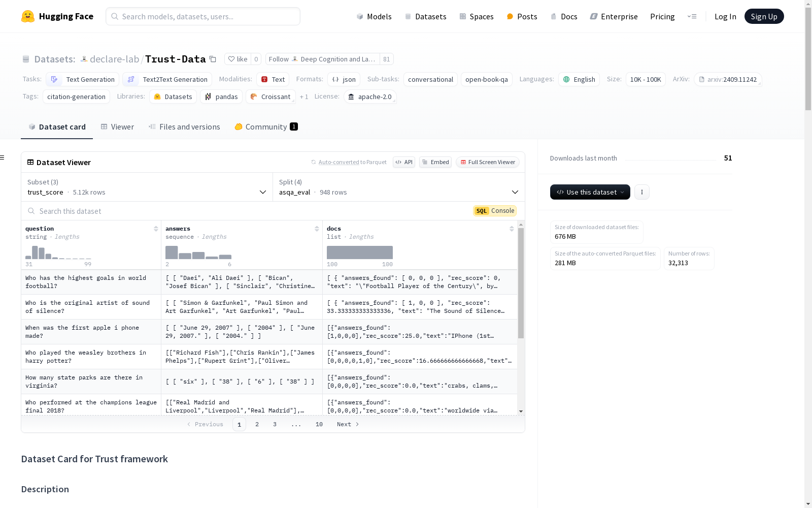Click the sort icon on docs column
This screenshot has width=812, height=508.
tap(512, 229)
